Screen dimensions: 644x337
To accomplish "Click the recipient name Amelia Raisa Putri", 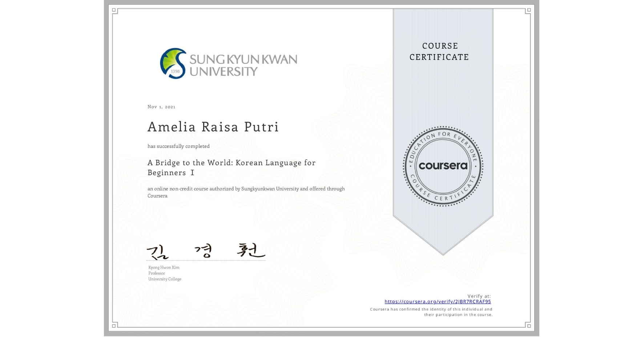I will 213,127.
